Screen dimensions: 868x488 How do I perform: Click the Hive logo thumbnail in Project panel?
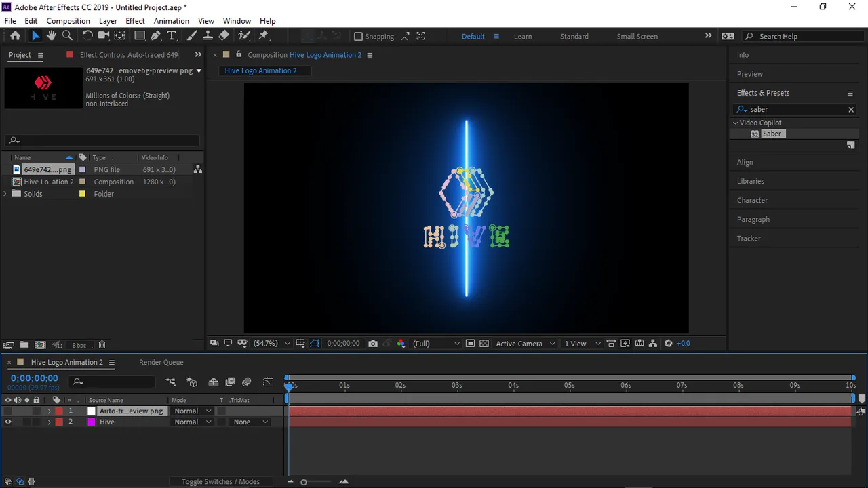(x=43, y=87)
